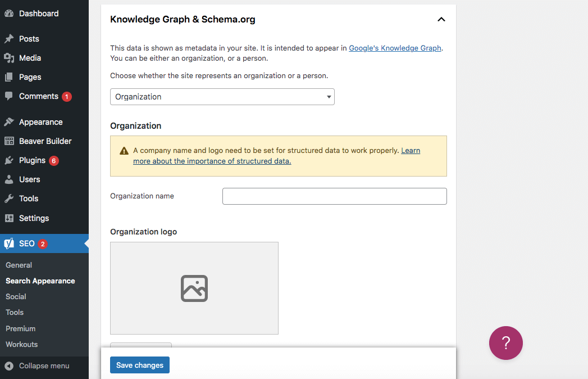
Task: Open the Social submenu under SEO
Action: (16, 296)
